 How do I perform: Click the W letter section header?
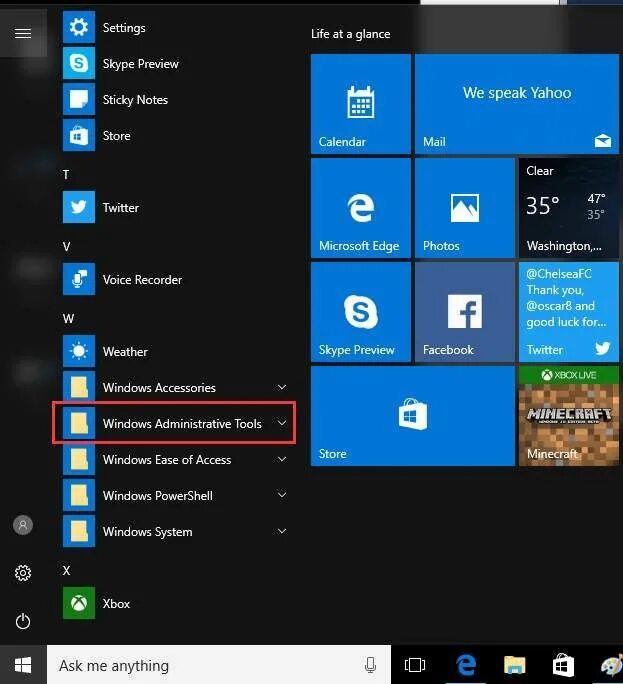pyautogui.click(x=68, y=319)
